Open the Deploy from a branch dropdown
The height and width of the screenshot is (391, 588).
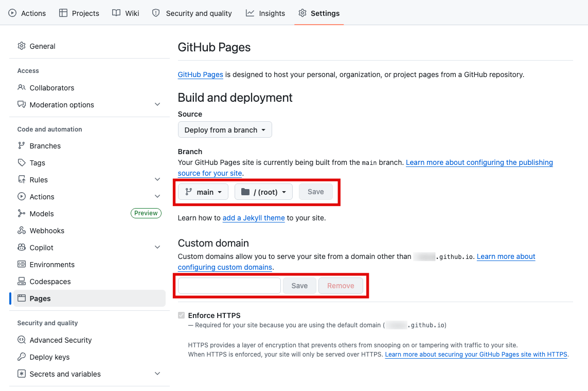coord(225,129)
